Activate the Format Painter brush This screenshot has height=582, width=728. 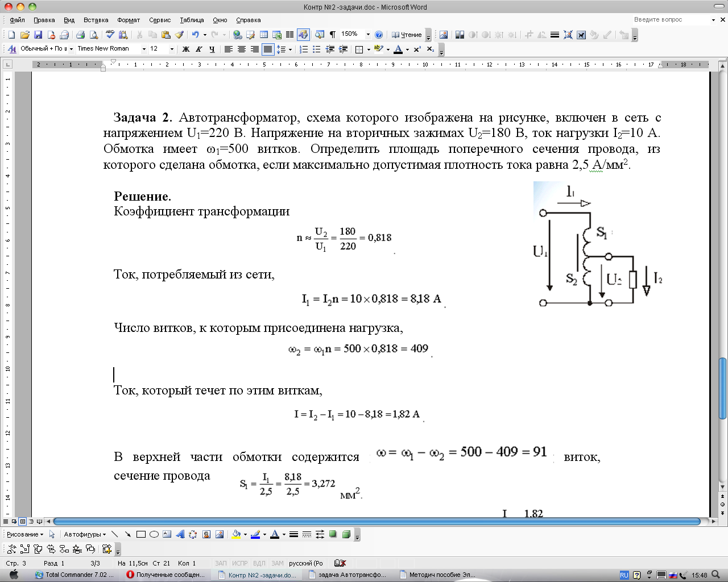179,35
